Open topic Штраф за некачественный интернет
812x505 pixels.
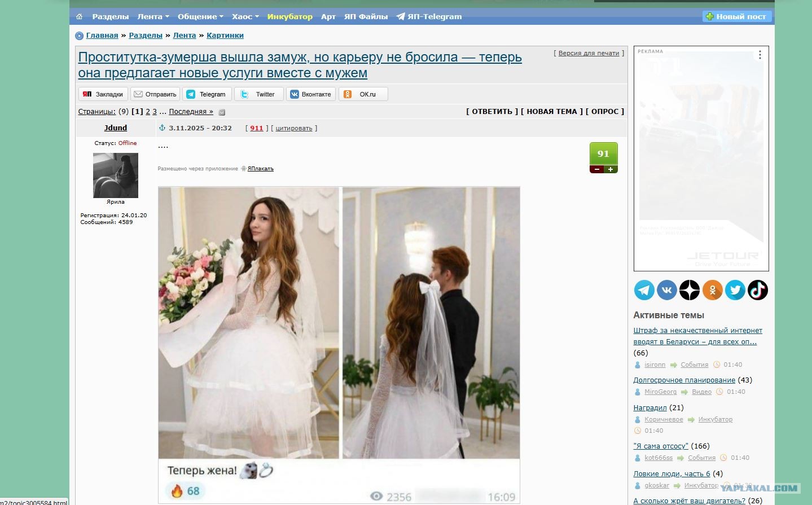[698, 336]
